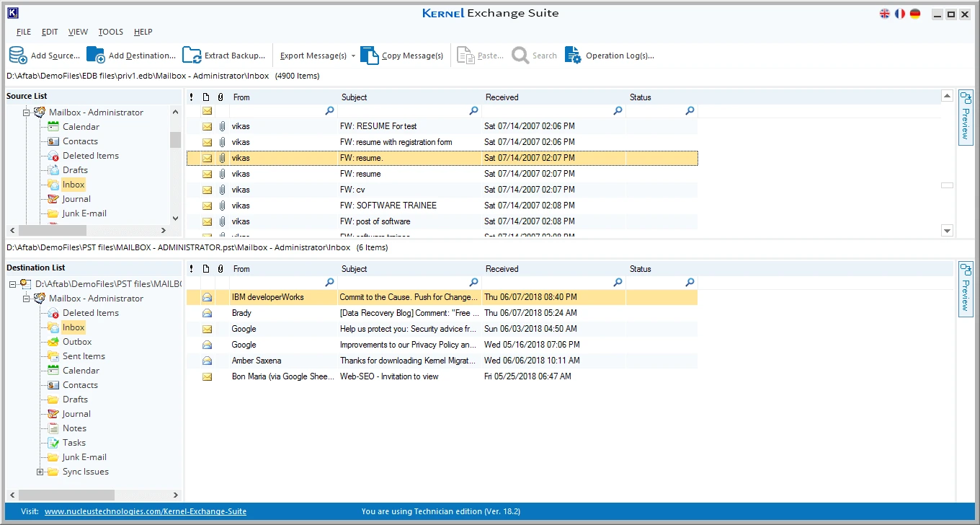Open the EDIT menu
Viewport: 980px width, 525px height.
50,32
